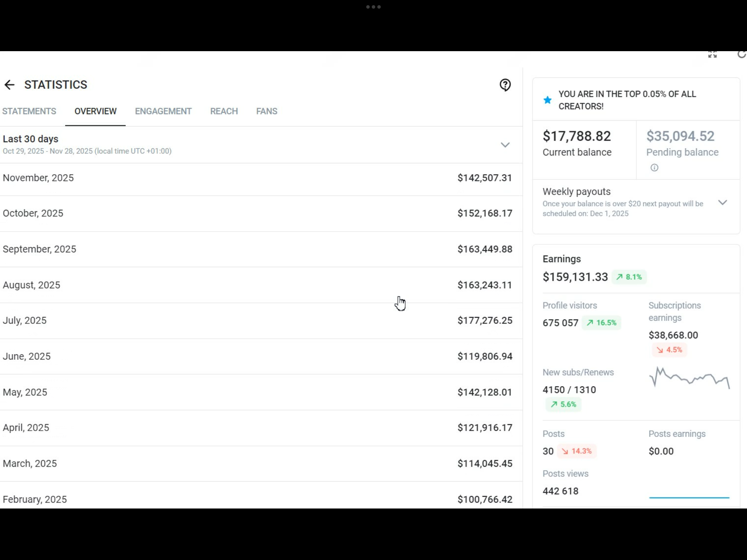The width and height of the screenshot is (747, 560).
Task: Click the February, 2025 earnings row
Action: (x=257, y=499)
